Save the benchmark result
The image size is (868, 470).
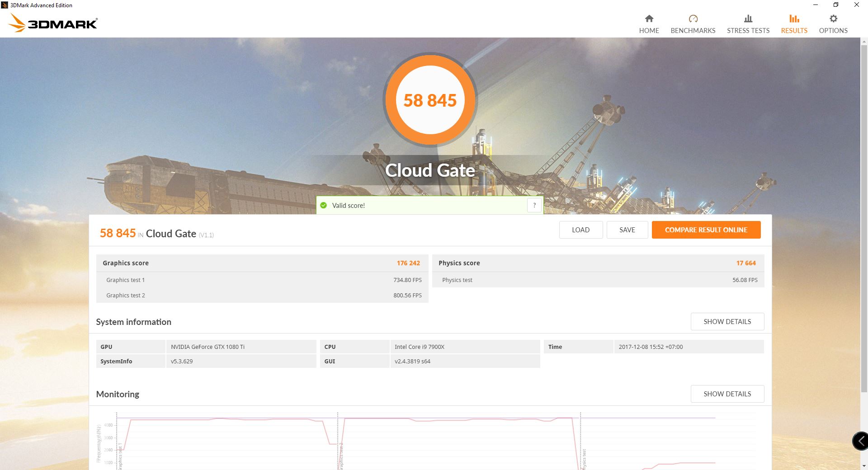(627, 230)
